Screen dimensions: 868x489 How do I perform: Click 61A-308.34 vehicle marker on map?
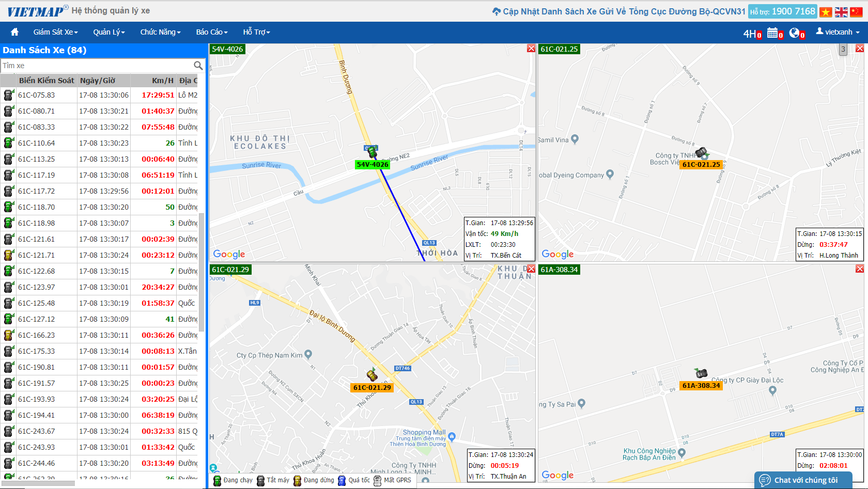701,373
